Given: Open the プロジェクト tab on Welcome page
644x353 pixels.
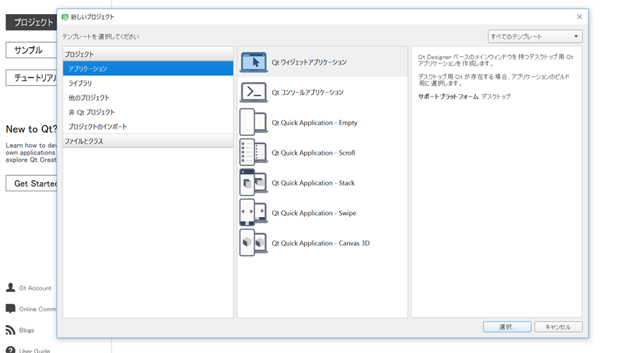Looking at the screenshot, I should 31,23.
